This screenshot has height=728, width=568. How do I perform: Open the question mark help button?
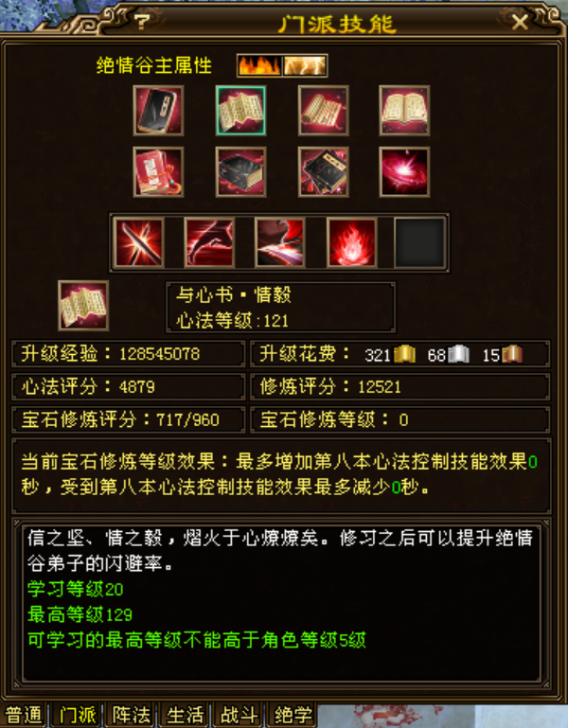tap(142, 22)
